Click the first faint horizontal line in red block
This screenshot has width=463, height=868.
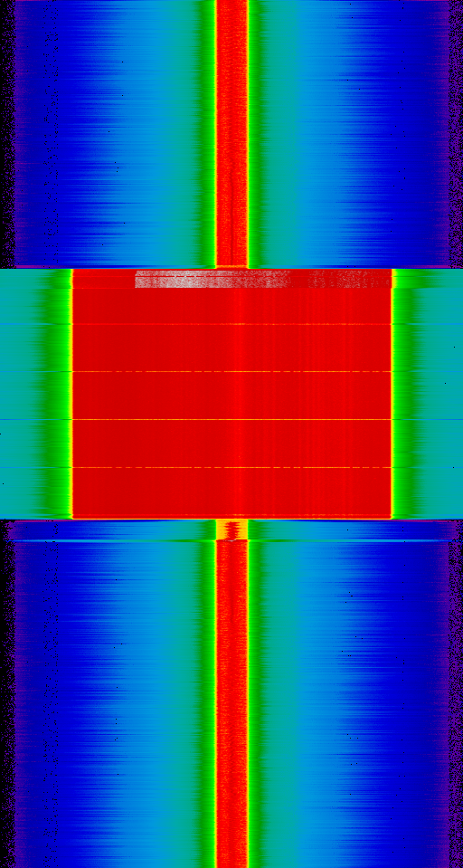point(231,323)
